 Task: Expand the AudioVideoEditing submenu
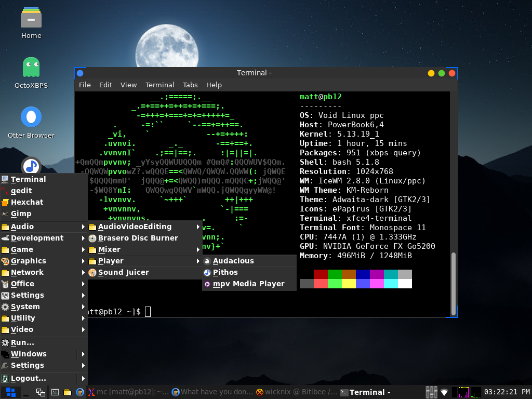135,227
